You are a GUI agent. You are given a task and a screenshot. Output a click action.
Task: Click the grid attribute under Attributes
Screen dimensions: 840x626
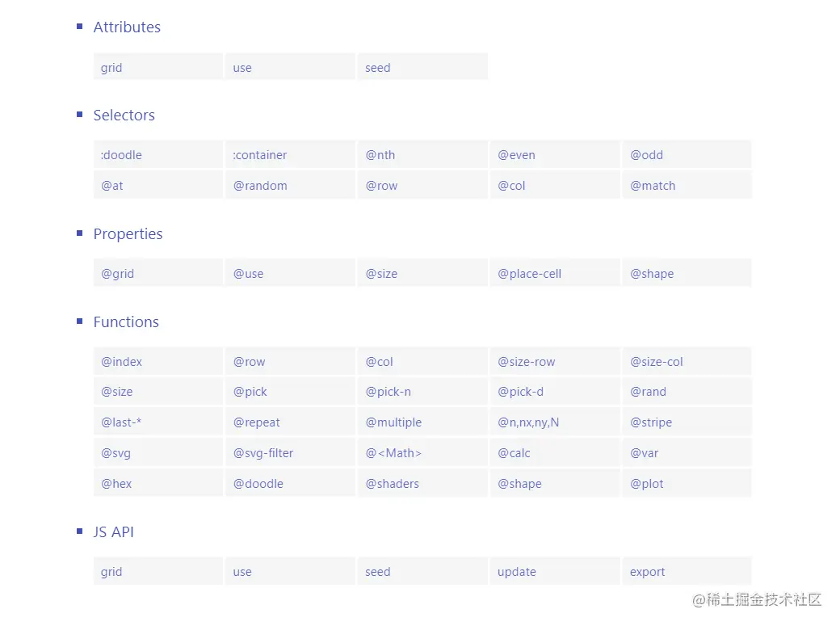point(158,66)
